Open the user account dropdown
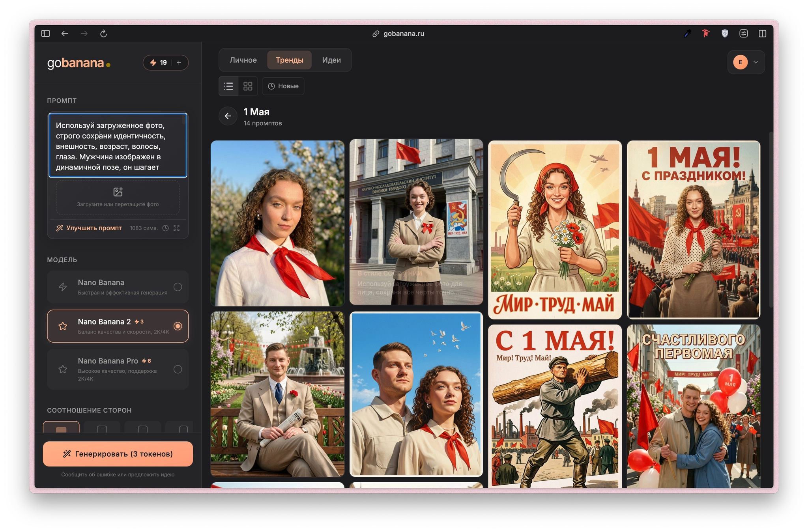This screenshot has width=808, height=532. (746, 62)
